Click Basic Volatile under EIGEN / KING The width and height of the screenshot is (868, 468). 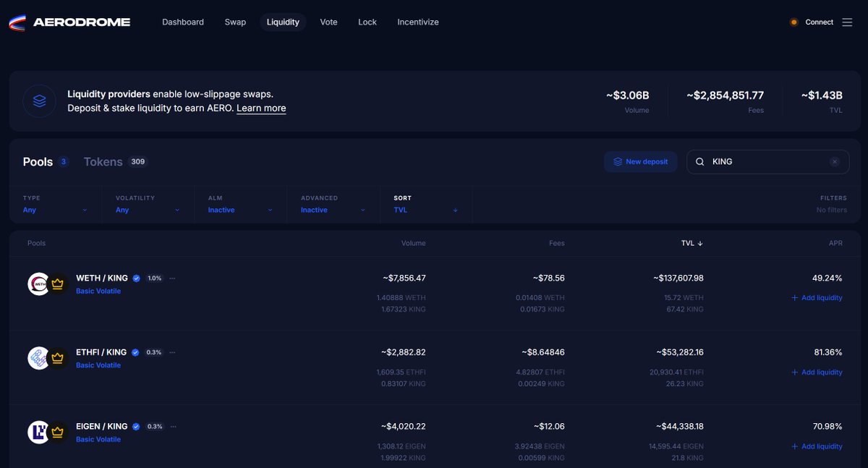(x=98, y=440)
